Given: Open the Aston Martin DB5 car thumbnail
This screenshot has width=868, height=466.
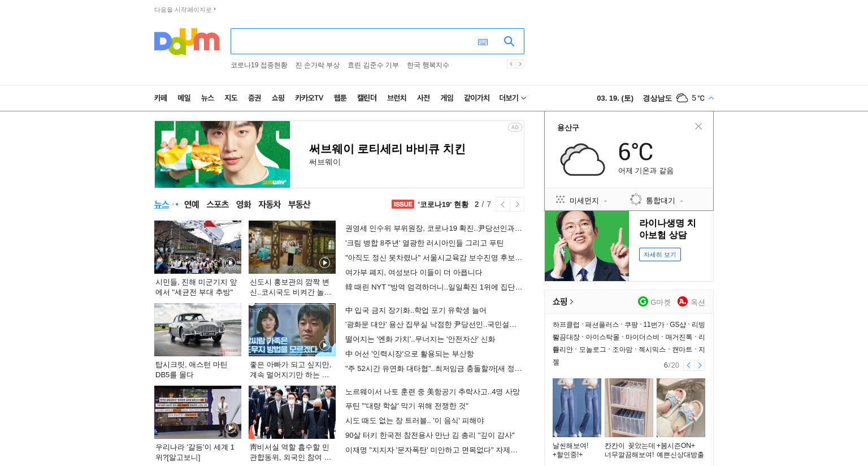Looking at the screenshot, I should 198,330.
